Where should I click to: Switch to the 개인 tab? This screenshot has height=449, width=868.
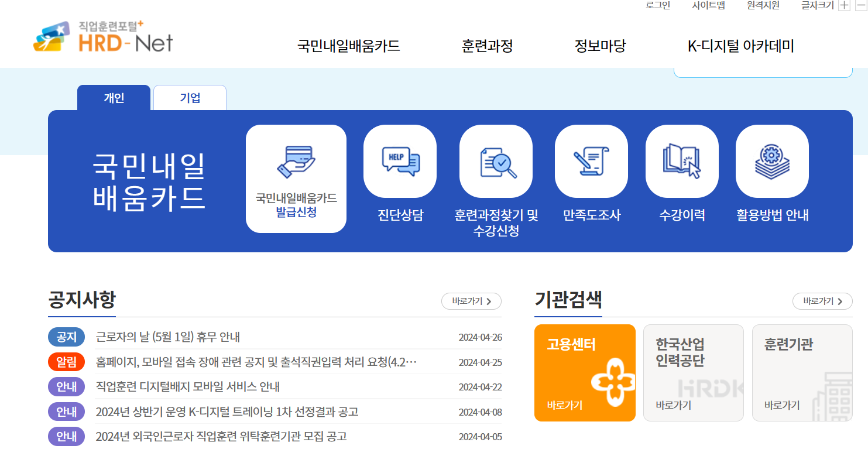(114, 98)
